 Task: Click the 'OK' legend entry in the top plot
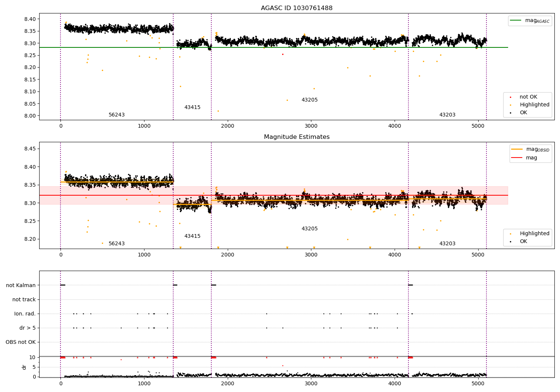point(523,113)
